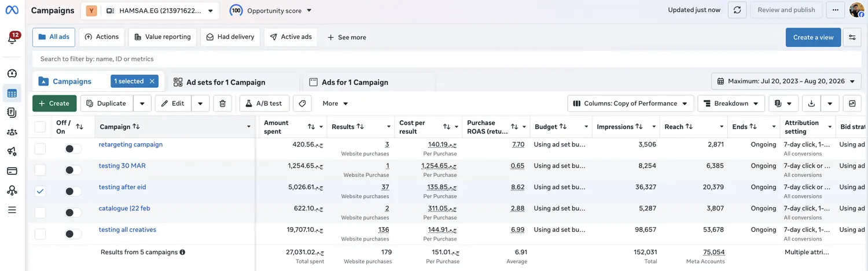Screen dimensions: 868x271
Task: Open the Edit options dropdown arrow
Action: pyautogui.click(x=200, y=103)
